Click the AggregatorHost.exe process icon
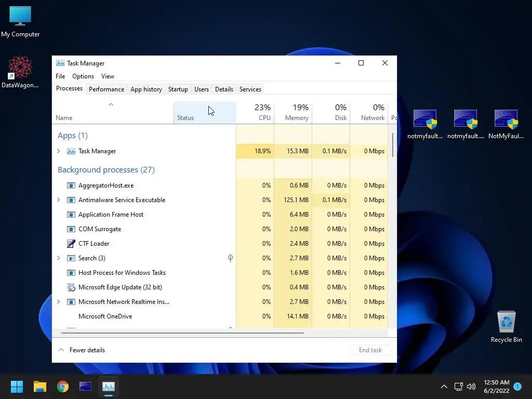The height and width of the screenshot is (399, 532). click(x=71, y=185)
